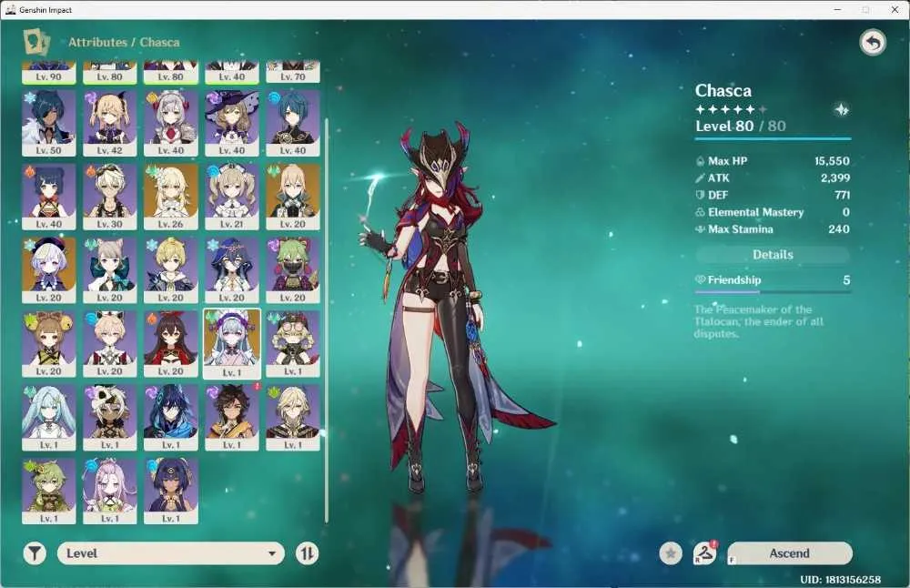Open the outfit hanger icon
910x588 pixels.
704,553
